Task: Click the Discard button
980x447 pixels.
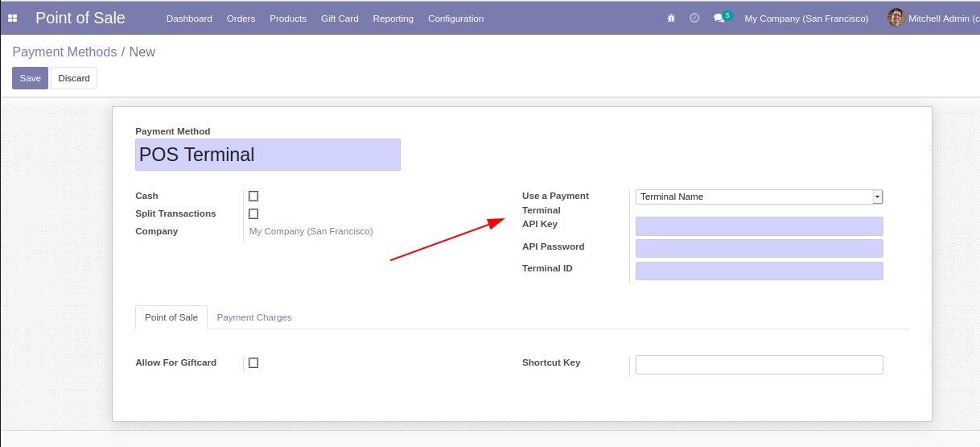Action: pos(74,78)
